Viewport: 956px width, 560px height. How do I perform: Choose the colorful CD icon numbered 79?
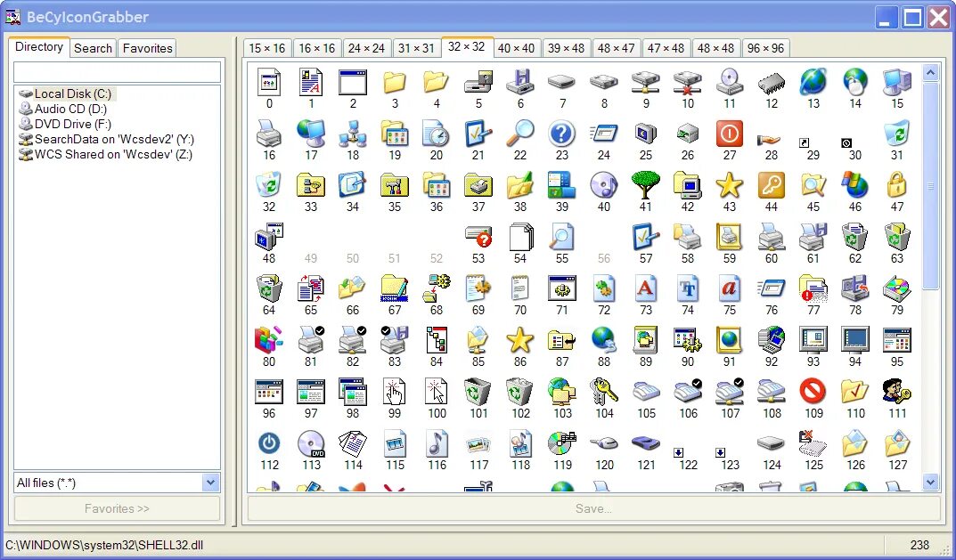[897, 288]
